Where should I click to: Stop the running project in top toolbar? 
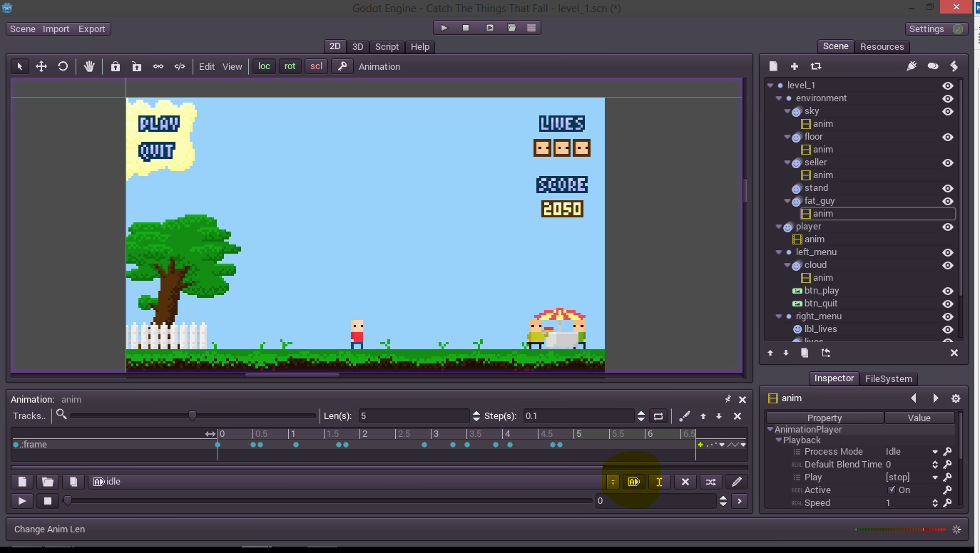tap(466, 28)
